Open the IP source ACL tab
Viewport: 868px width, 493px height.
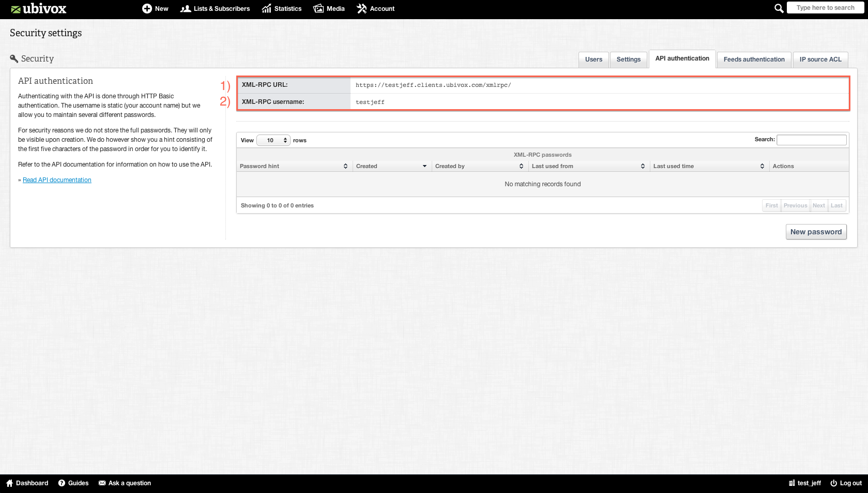820,59
